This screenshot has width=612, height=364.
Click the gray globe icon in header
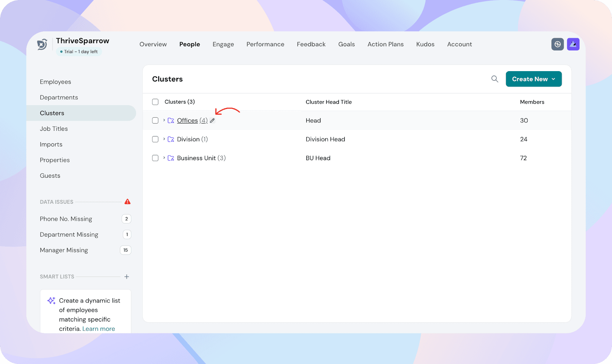click(557, 44)
